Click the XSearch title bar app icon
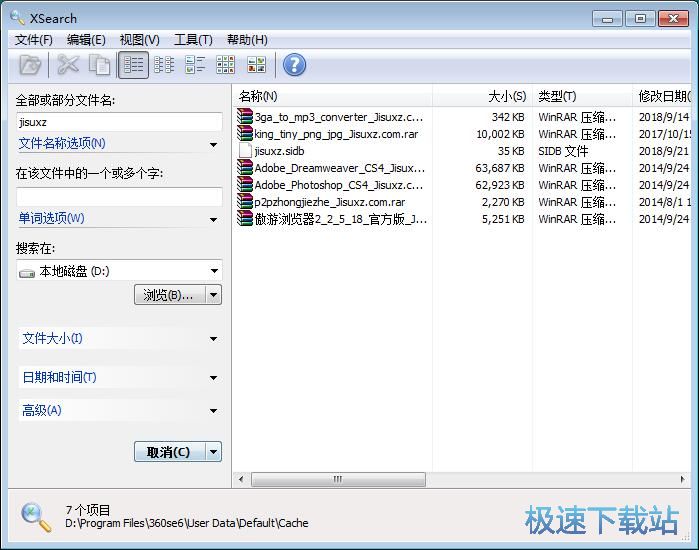 pos(17,18)
